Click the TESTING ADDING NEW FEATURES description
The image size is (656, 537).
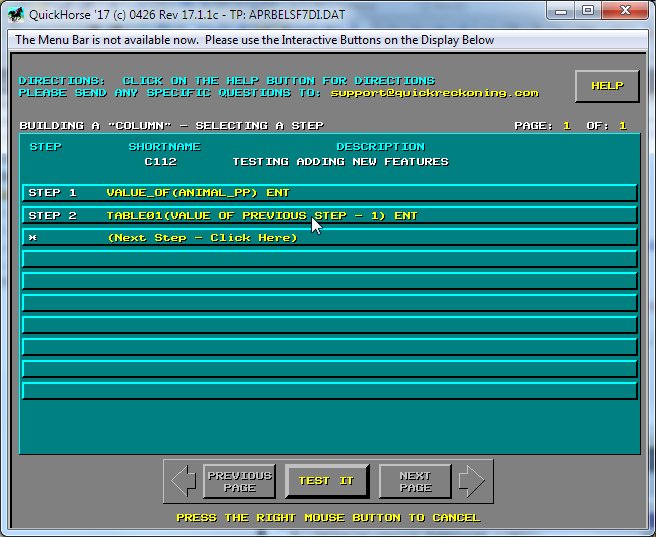[340, 162]
